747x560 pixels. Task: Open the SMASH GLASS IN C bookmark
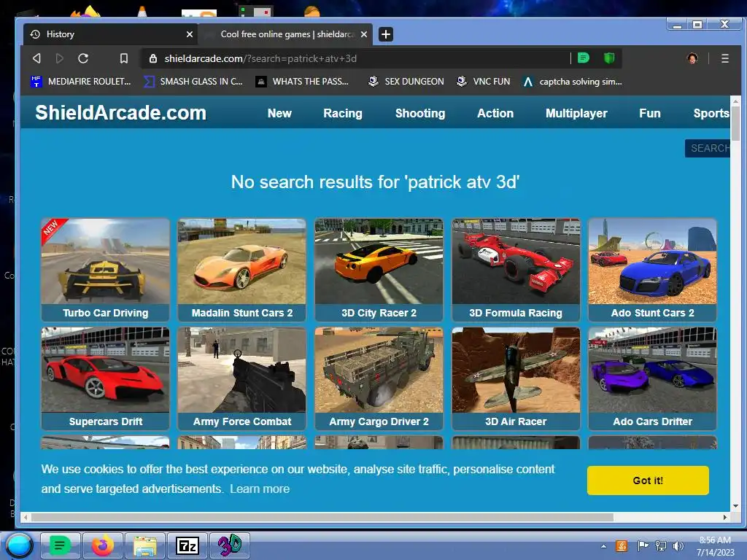click(193, 82)
